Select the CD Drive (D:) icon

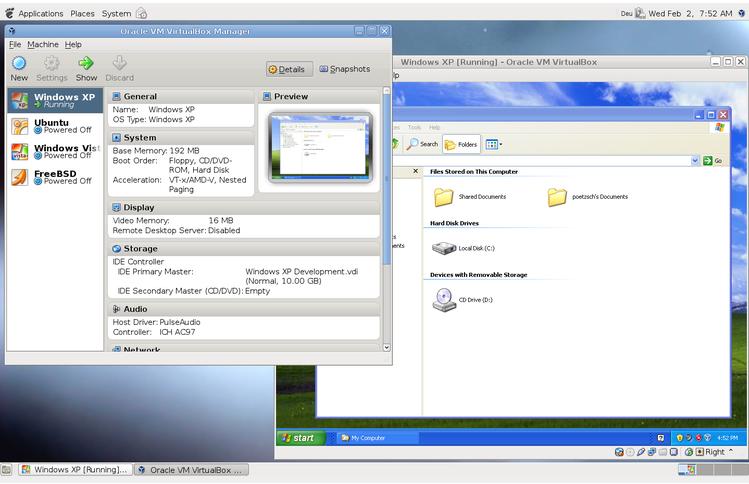coord(444,300)
